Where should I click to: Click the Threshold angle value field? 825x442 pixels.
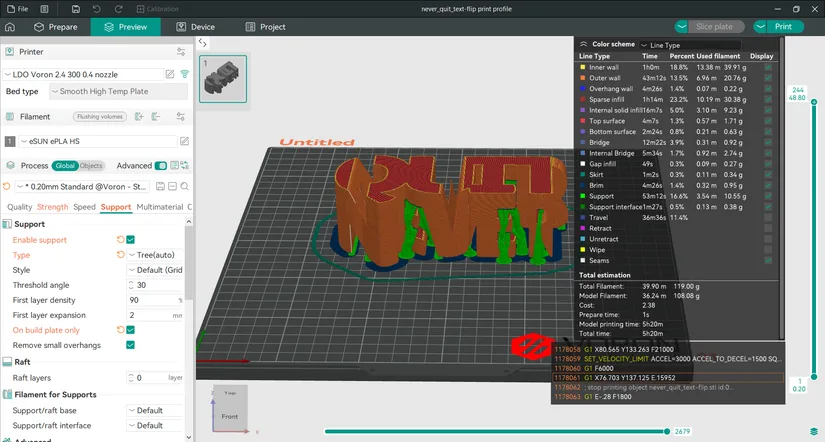[x=155, y=285]
